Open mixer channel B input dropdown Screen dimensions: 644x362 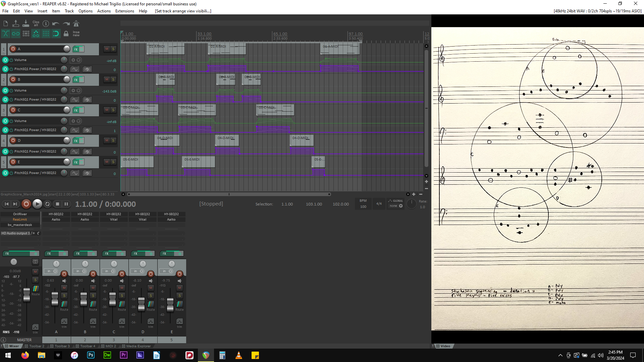tap(80, 271)
